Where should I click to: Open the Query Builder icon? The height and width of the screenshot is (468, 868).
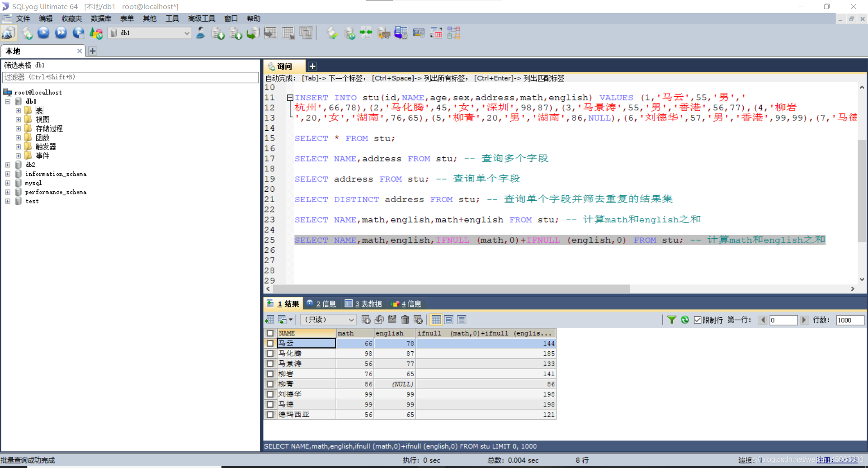pos(436,33)
